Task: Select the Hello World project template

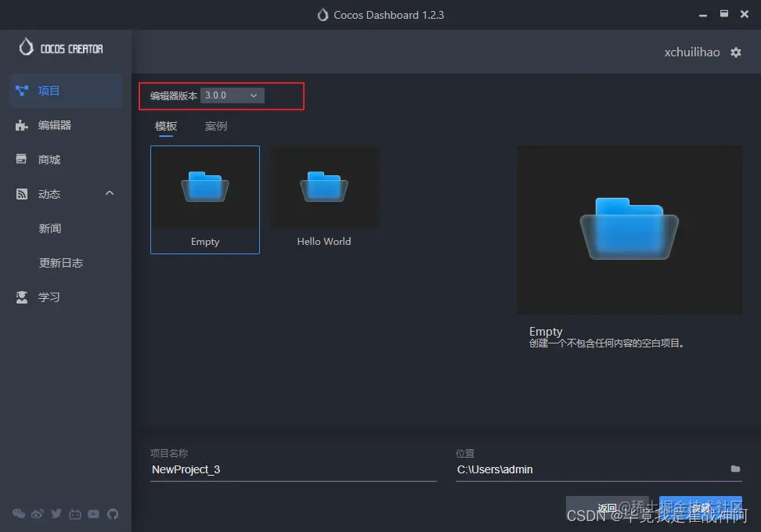Action: pos(323,199)
